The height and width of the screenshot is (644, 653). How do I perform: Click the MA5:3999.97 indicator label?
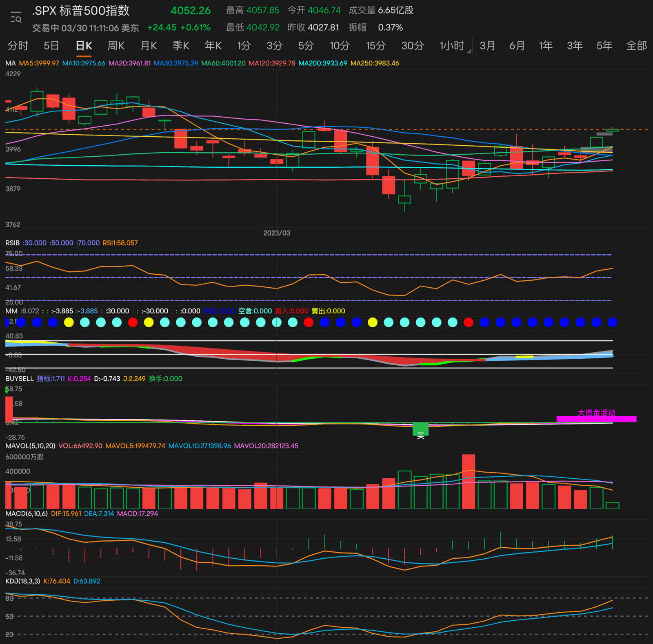click(39, 63)
